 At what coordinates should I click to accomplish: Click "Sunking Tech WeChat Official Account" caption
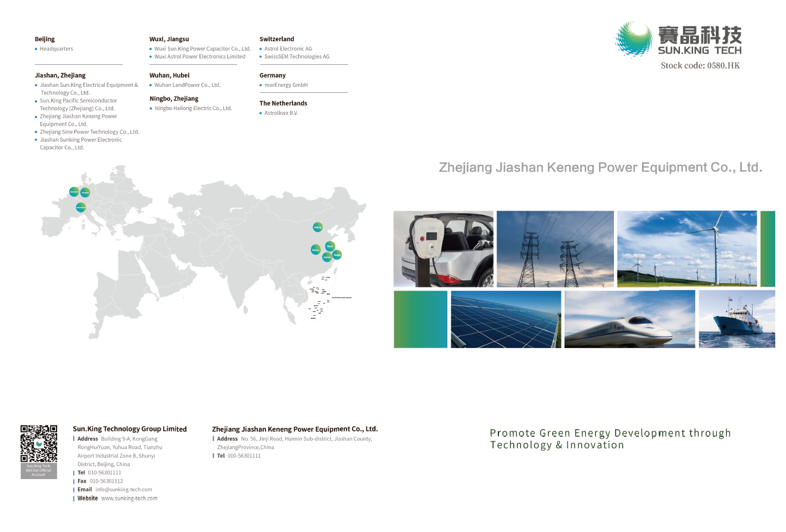pos(39,470)
